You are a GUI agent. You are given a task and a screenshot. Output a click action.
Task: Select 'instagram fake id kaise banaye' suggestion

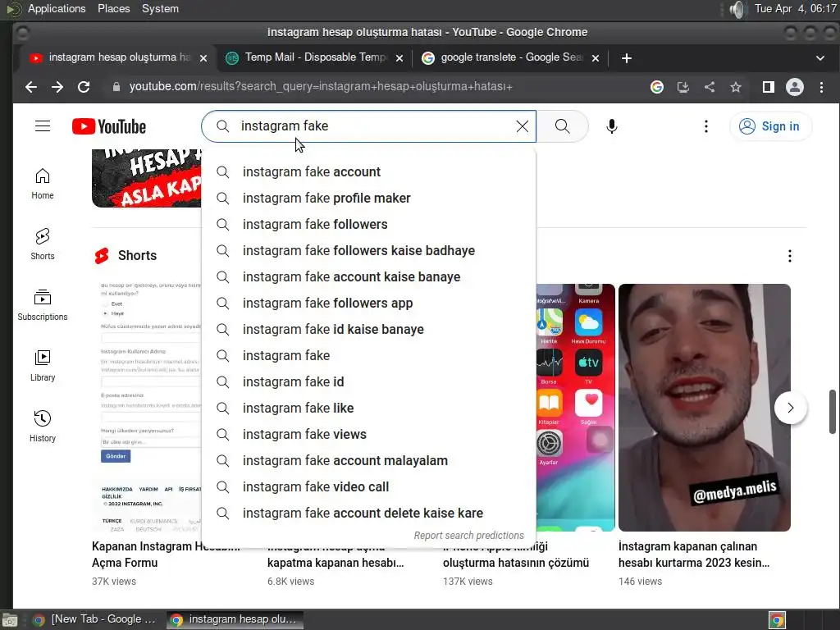coord(368,330)
